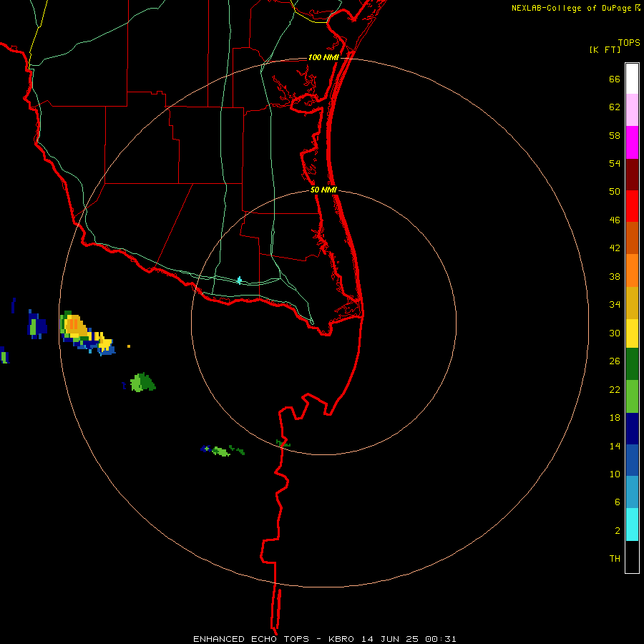Click the legend value "30"

coord(615,333)
